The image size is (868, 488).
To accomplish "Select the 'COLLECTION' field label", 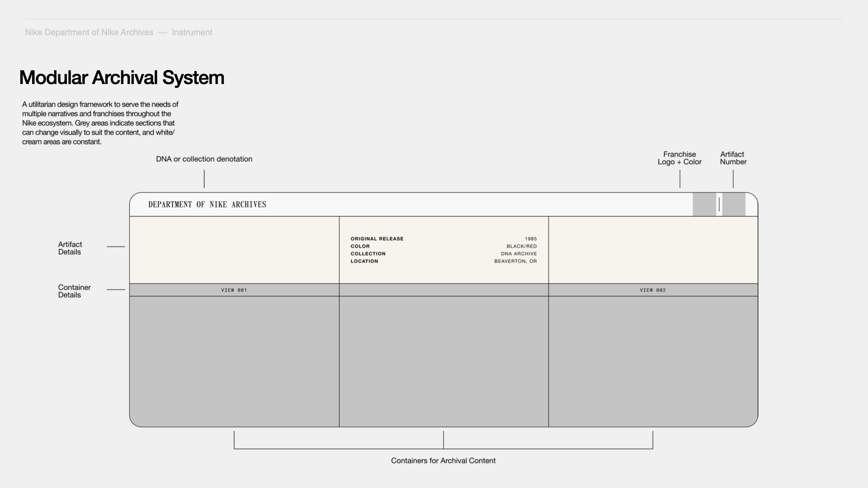I will pyautogui.click(x=368, y=254).
